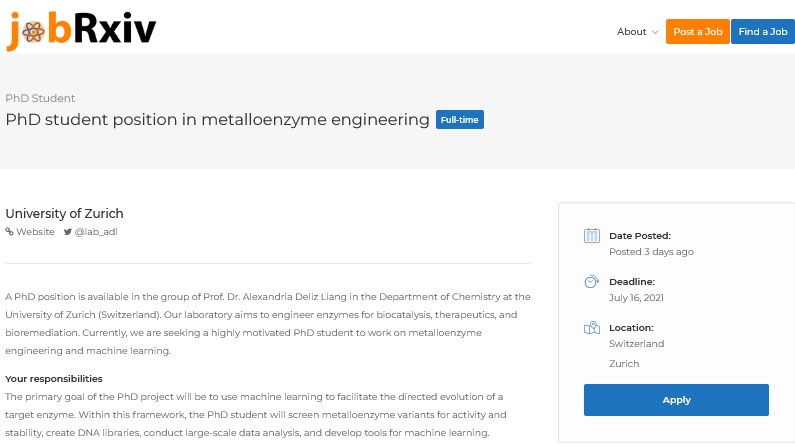Click the 'July 16, 2021' deadline date
The width and height of the screenshot is (795, 444).
636,298
